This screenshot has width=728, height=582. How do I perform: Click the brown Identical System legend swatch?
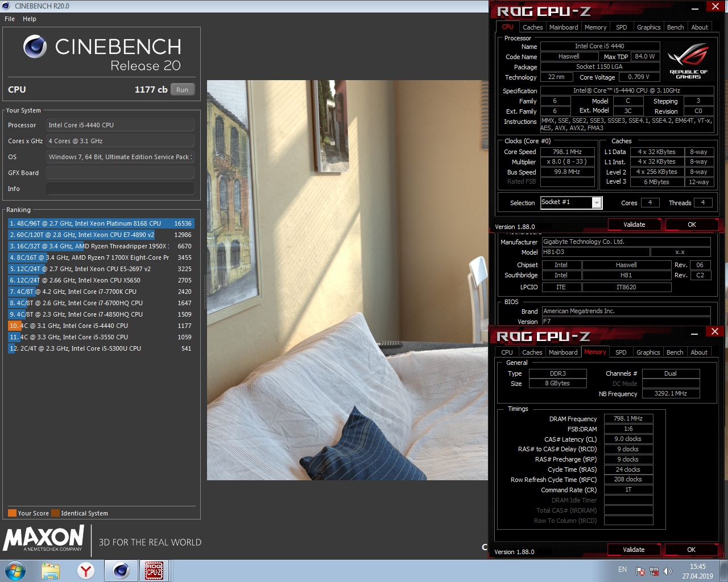tap(55, 513)
